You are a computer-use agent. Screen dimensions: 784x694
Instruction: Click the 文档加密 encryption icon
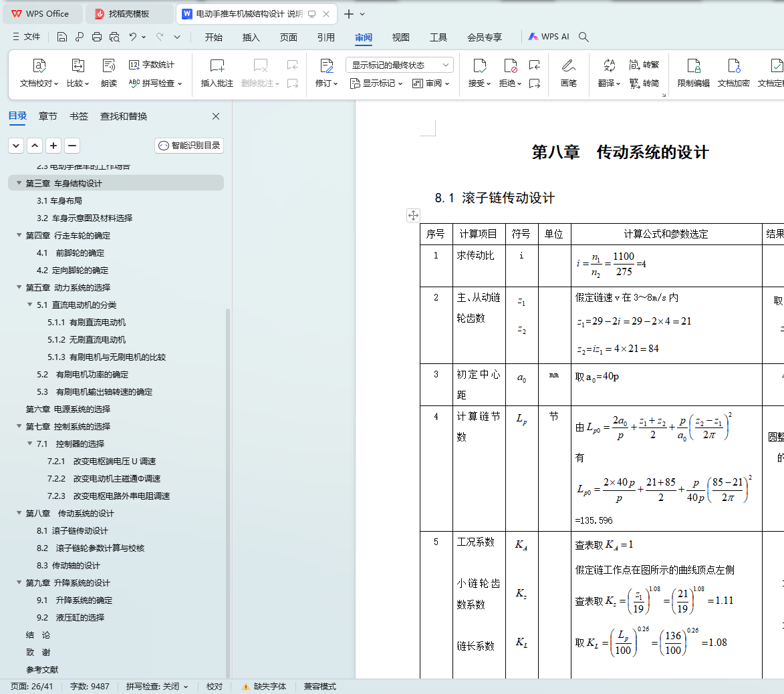(x=733, y=66)
